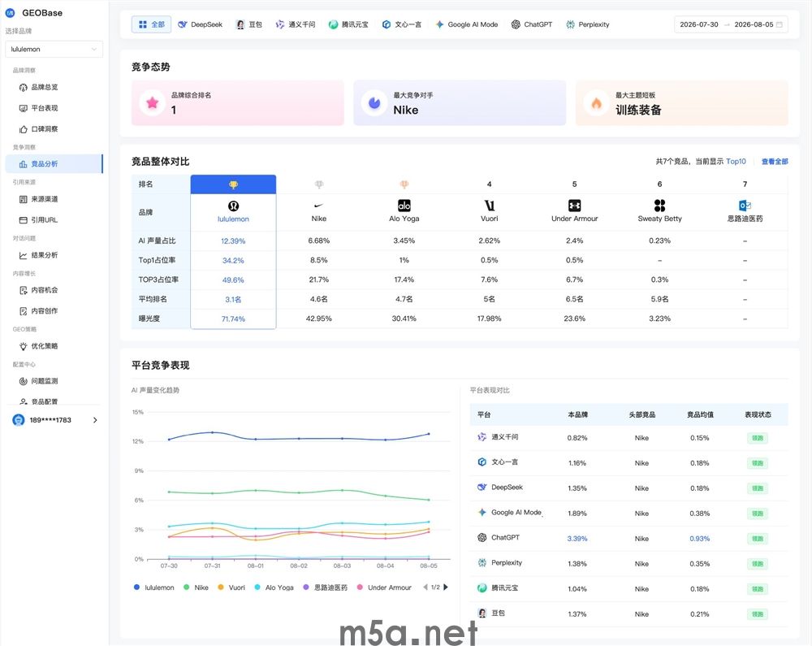
Task: Toggle Vuori series in chart legend
Action: click(x=231, y=587)
